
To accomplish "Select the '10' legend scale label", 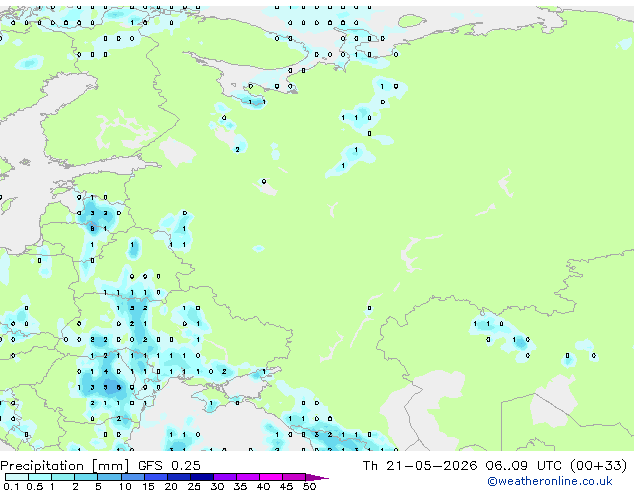I will [x=125, y=486].
